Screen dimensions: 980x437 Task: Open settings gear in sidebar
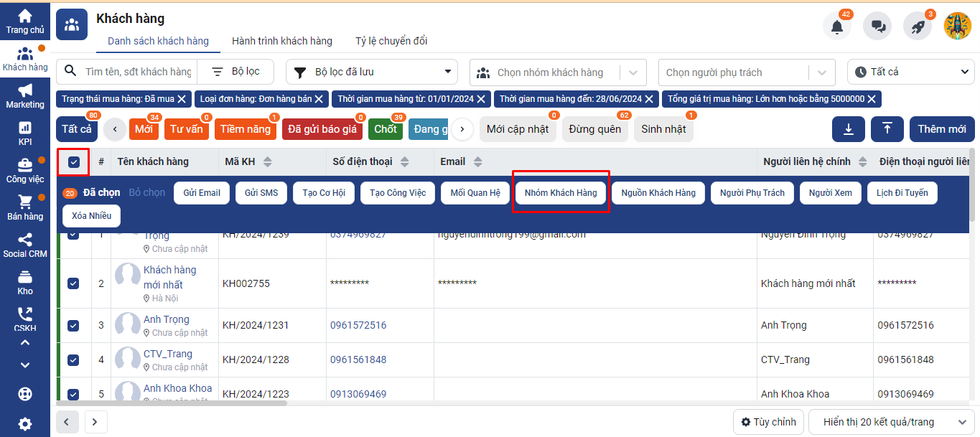(25, 424)
